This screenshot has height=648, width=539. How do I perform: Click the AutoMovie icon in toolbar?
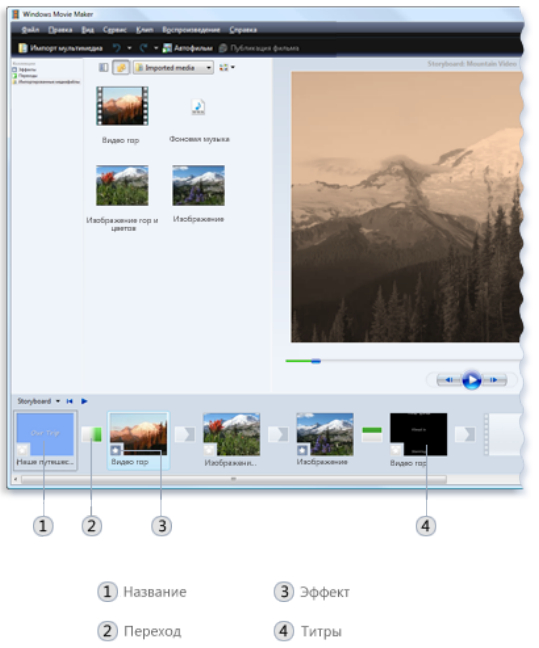click(x=167, y=48)
